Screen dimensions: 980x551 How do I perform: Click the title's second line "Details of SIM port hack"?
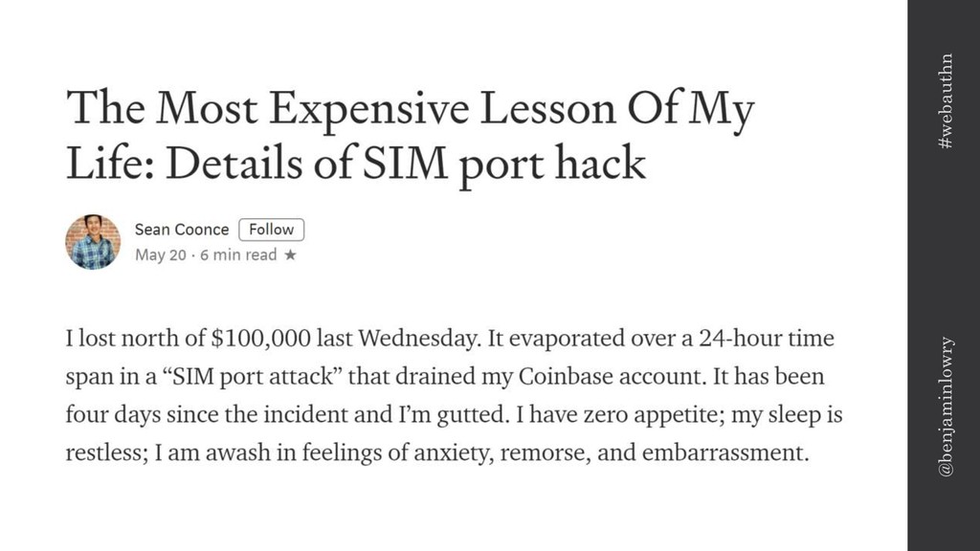pos(405,164)
